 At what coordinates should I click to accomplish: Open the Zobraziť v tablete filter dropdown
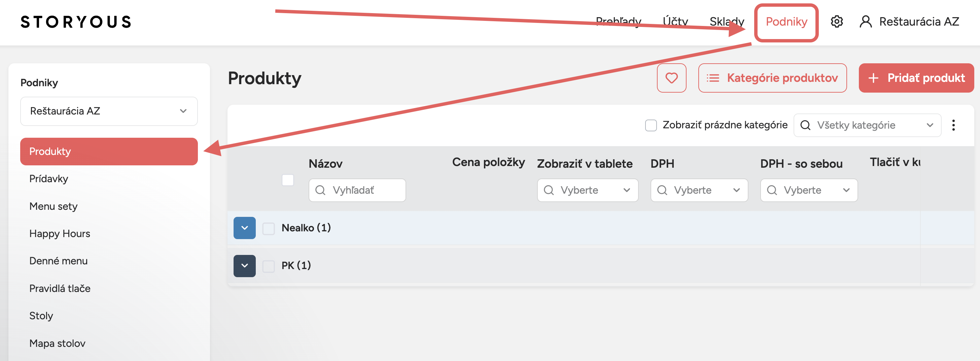coord(588,190)
